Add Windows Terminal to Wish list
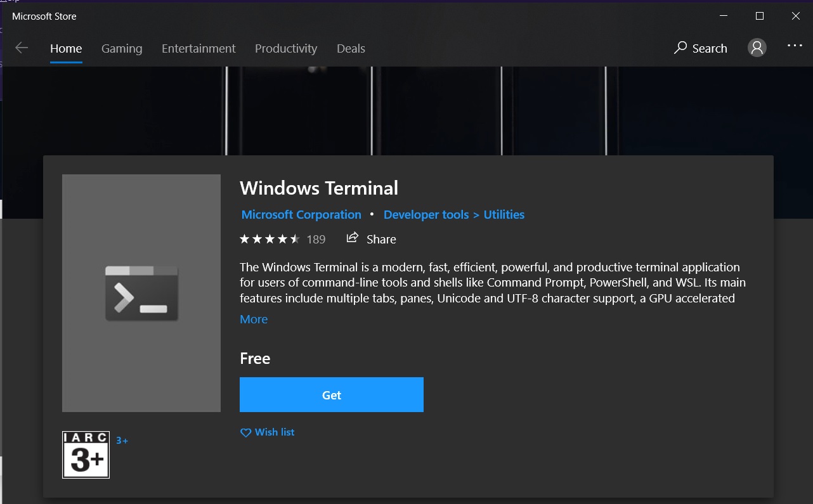The height and width of the screenshot is (504, 813). point(267,432)
